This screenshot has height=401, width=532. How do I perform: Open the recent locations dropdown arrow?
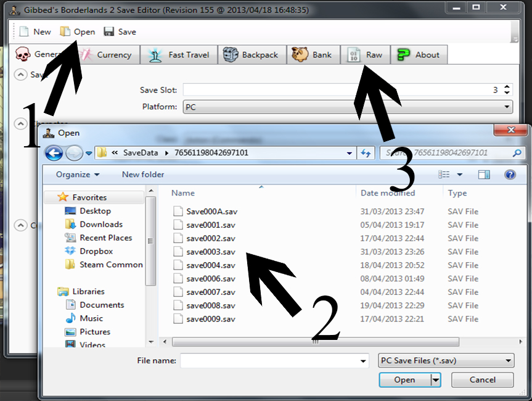click(x=89, y=154)
